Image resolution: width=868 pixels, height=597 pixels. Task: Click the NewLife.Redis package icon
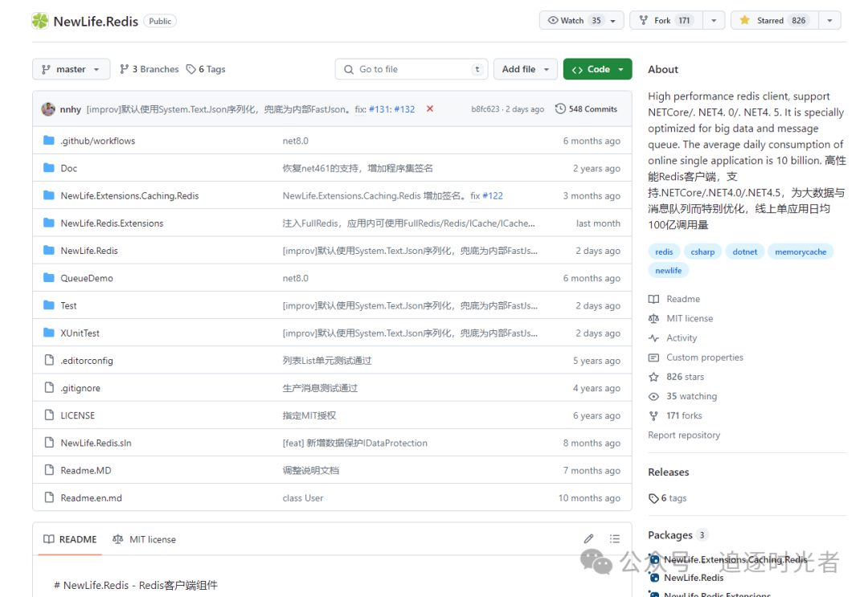tap(654, 578)
